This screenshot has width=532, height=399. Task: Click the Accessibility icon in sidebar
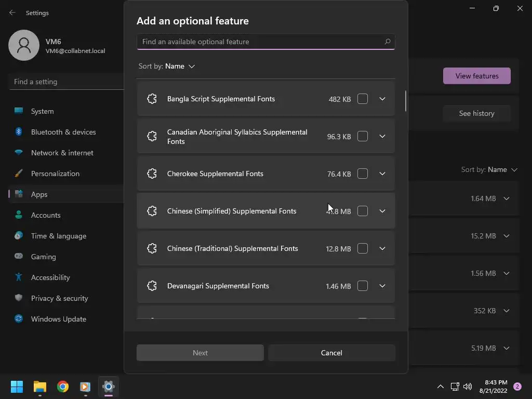pos(19,277)
